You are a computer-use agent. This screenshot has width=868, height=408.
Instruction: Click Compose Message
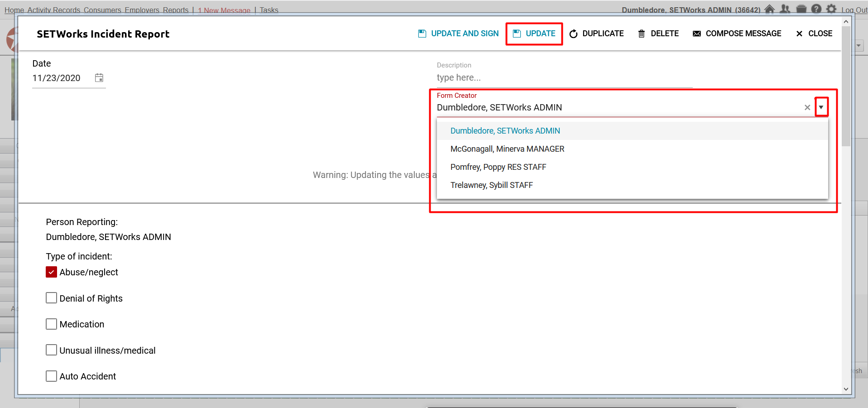737,34
